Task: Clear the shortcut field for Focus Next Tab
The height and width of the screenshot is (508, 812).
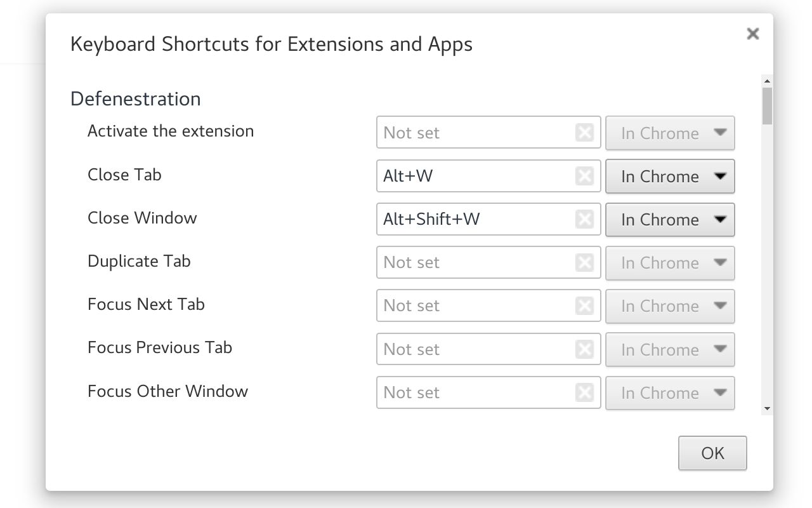Action: (584, 305)
